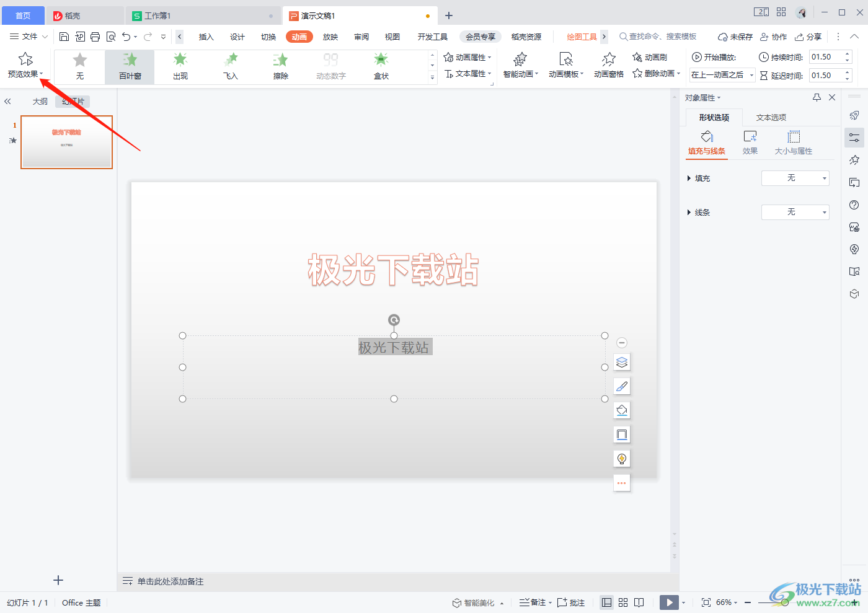
Task: Click the 动画刷 animation painter
Action: (x=650, y=57)
